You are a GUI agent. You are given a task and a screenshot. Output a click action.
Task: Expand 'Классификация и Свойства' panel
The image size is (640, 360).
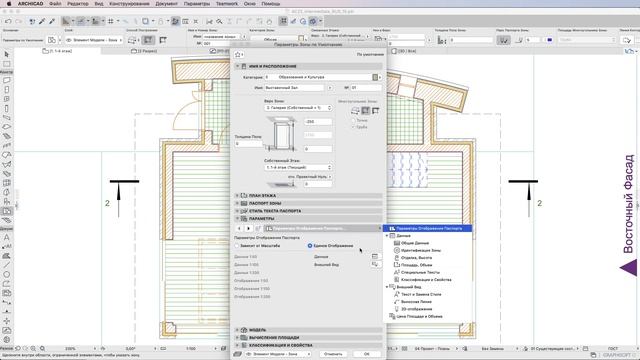(x=308, y=345)
